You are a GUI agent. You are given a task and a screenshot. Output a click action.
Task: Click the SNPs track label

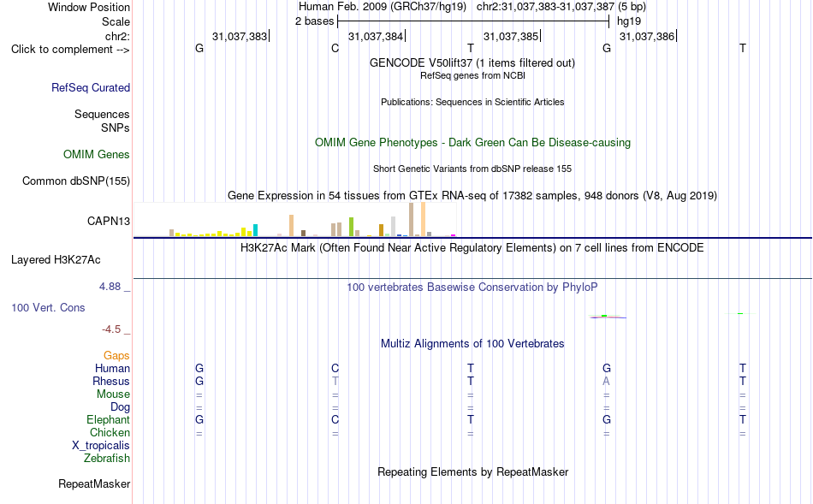116,127
